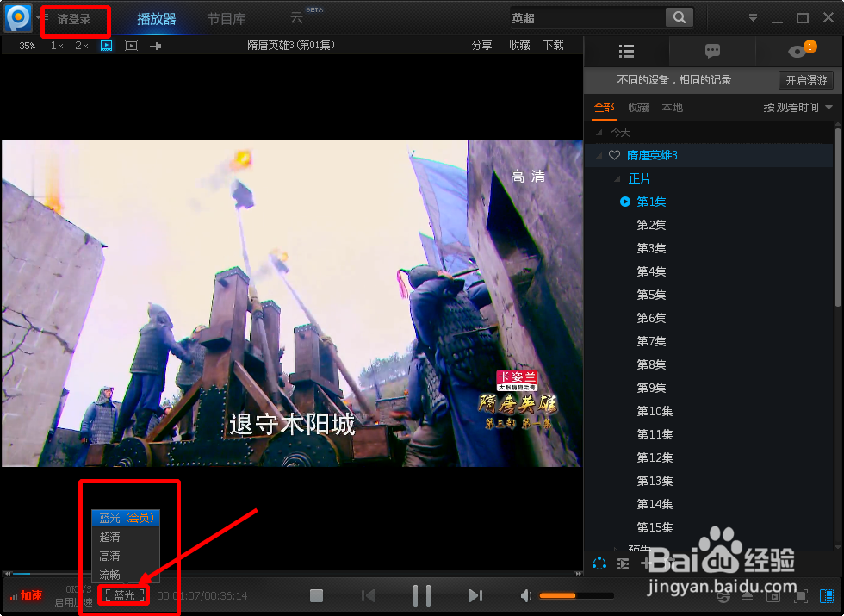Skip to the previous episode
The width and height of the screenshot is (844, 616).
point(369,595)
